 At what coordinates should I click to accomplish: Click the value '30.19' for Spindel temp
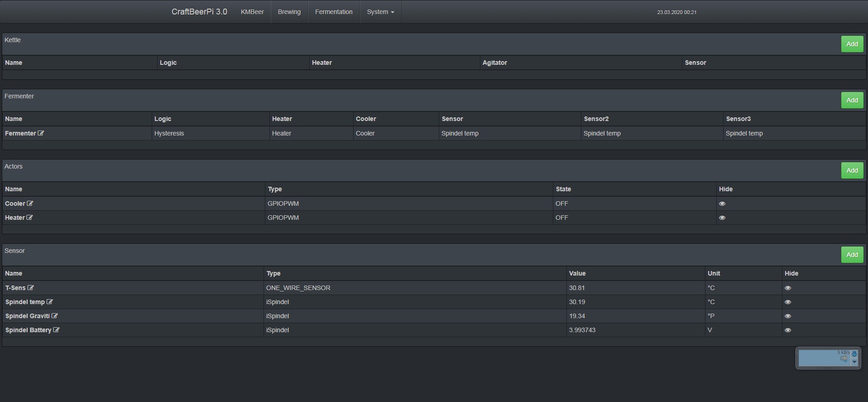(x=577, y=302)
